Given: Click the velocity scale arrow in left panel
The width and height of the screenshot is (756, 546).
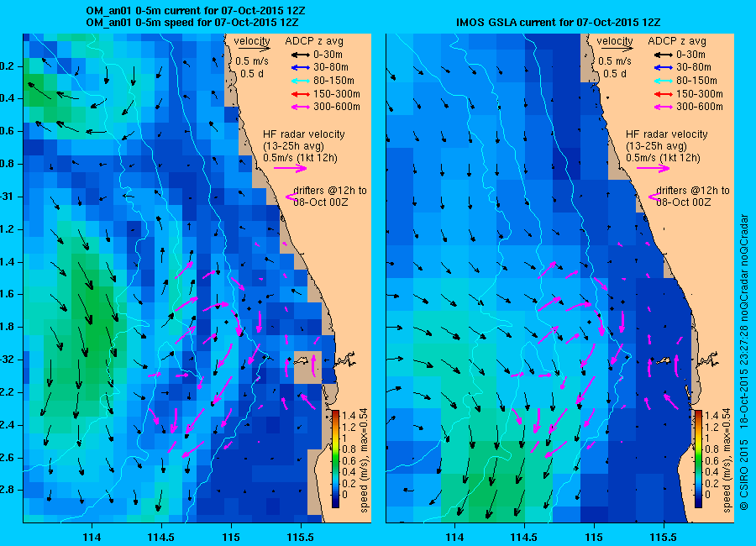Looking at the screenshot, I should [255, 49].
